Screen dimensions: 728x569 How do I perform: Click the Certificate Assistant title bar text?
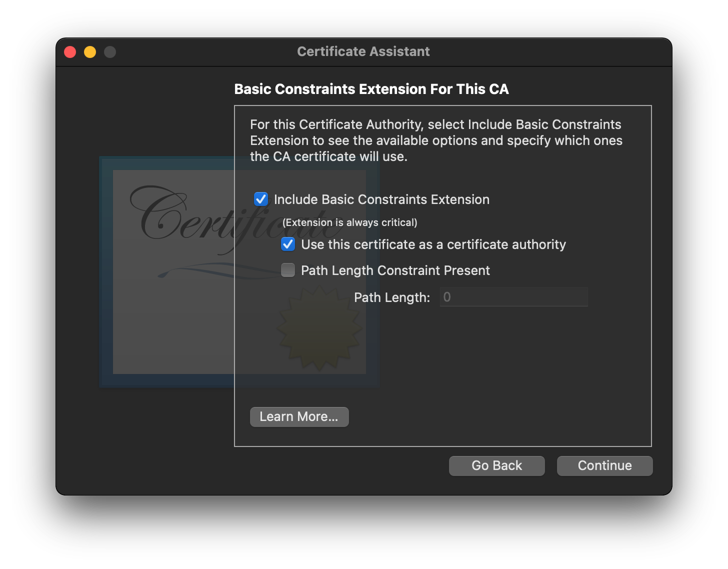(363, 51)
